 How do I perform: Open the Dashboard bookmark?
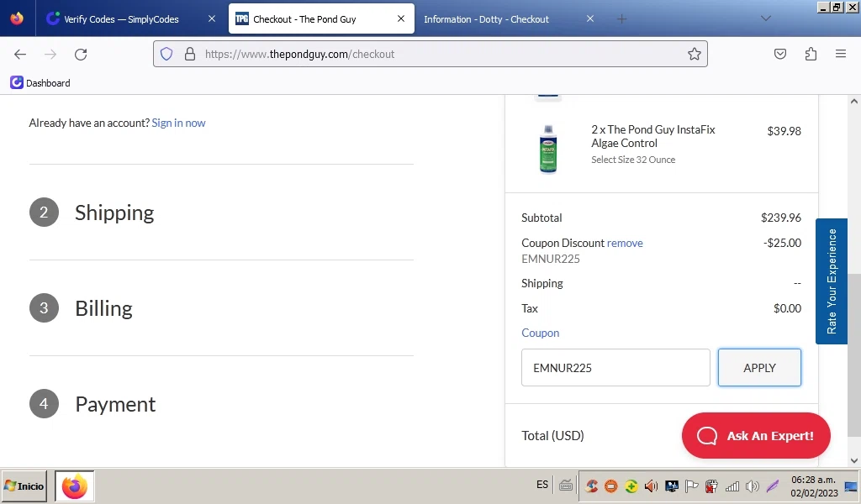tap(40, 83)
